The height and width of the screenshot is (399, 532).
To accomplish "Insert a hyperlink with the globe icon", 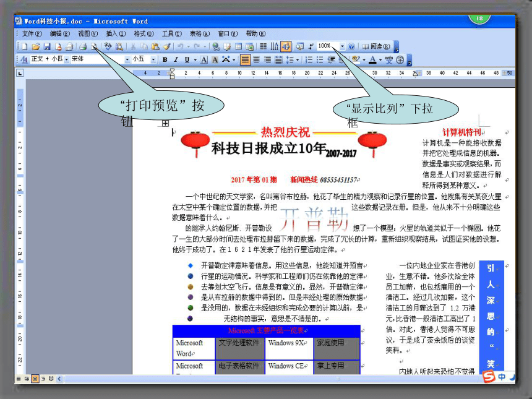I will coord(216,46).
